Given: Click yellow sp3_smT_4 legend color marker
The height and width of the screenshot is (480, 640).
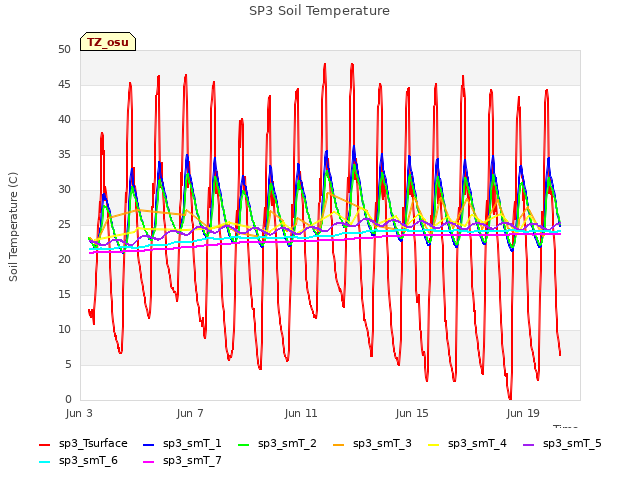Looking at the screenshot, I should tap(434, 444).
